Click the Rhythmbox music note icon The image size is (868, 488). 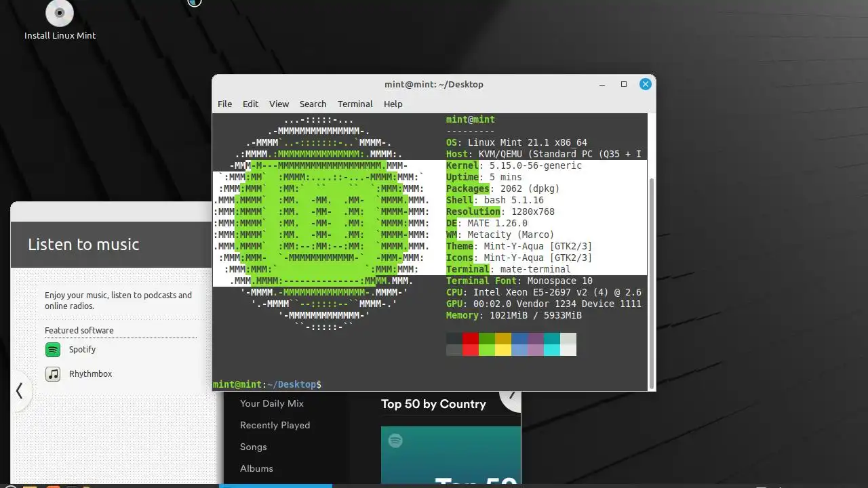point(53,374)
